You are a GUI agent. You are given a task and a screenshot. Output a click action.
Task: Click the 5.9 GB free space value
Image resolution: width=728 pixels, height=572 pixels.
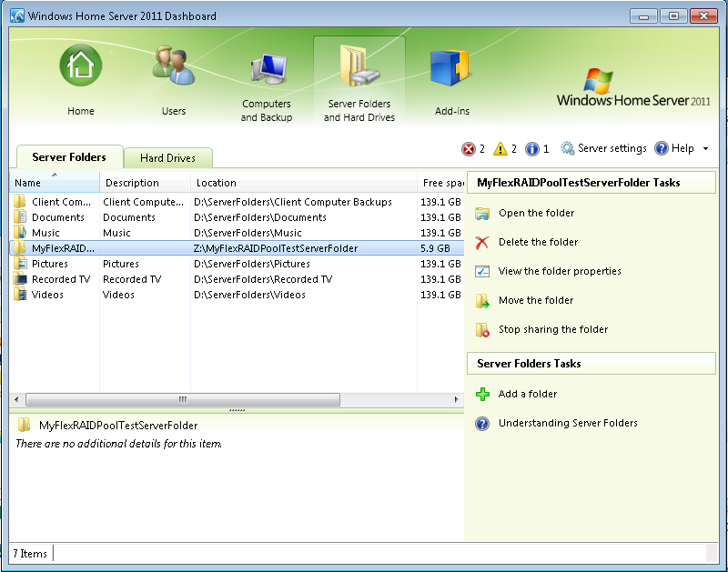435,248
